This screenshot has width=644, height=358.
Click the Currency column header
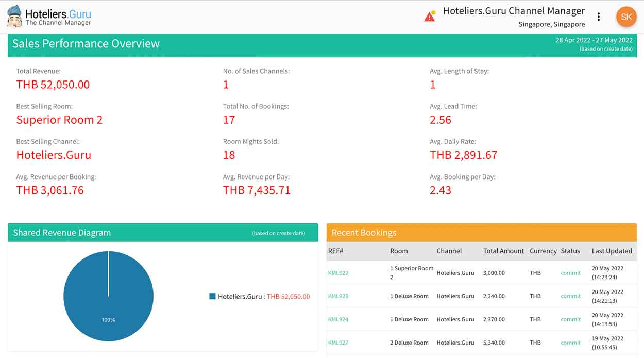pos(543,251)
